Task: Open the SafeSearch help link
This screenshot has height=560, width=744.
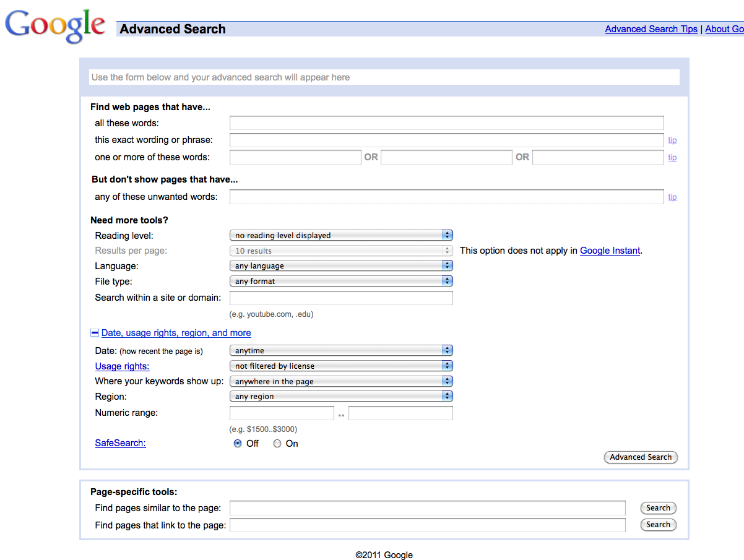Action: (x=120, y=443)
